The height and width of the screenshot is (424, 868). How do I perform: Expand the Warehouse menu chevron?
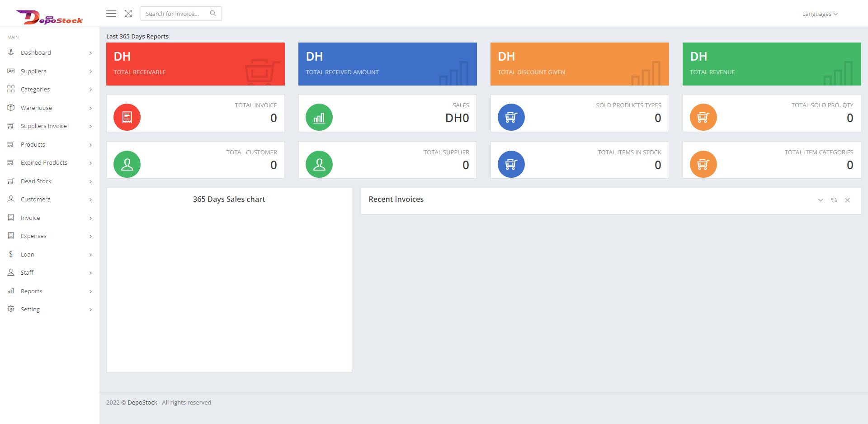point(90,108)
